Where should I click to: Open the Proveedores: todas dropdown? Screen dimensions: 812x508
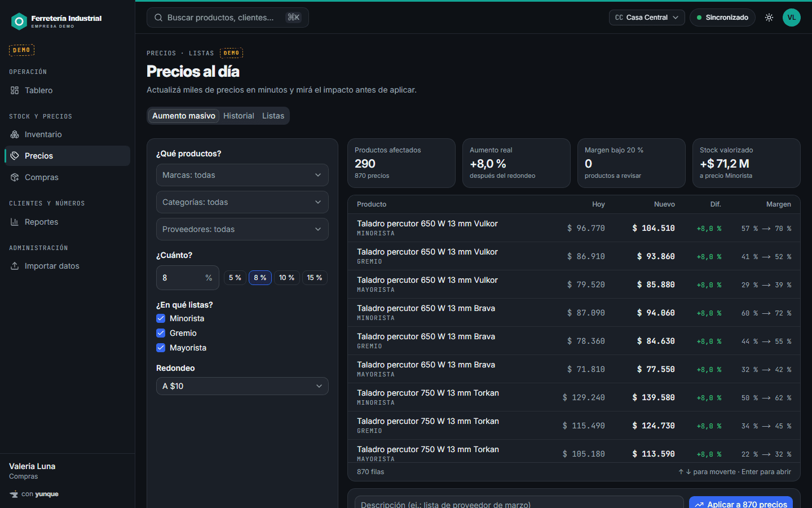(242, 229)
